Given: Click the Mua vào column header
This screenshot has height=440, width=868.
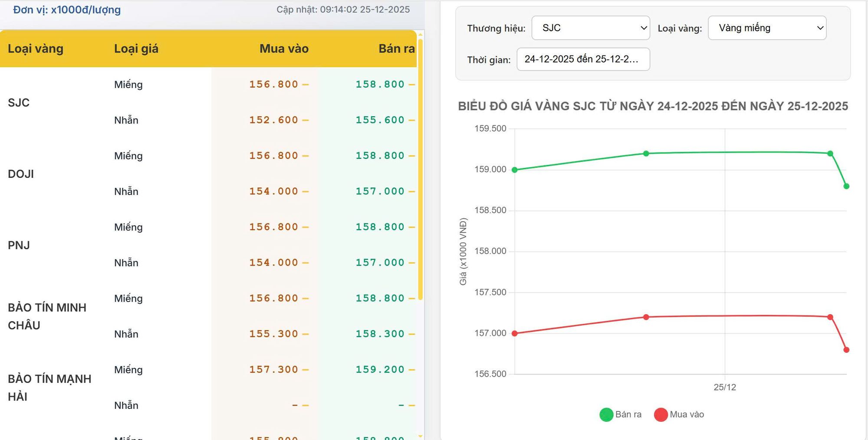Looking at the screenshot, I should [284, 49].
